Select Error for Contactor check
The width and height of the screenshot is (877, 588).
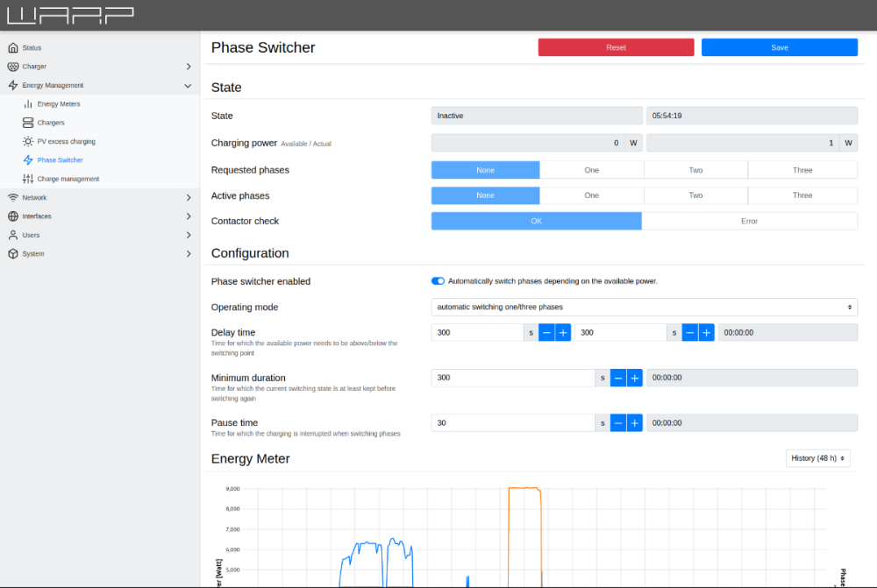[749, 221]
